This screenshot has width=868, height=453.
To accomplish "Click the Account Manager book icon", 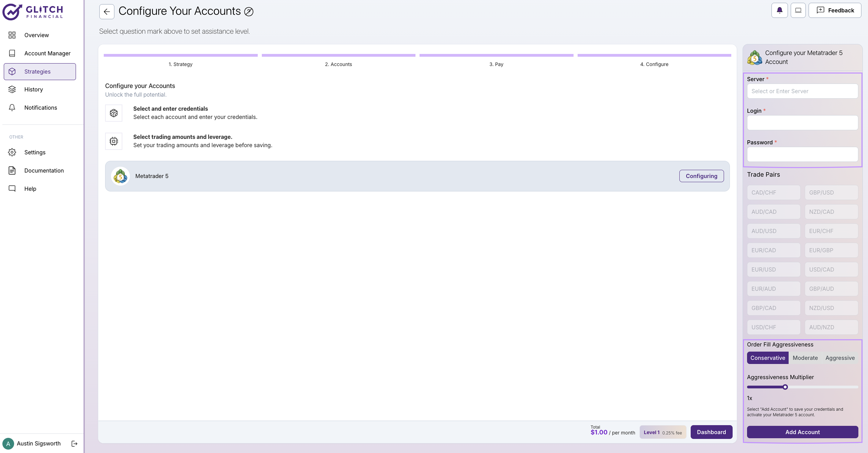I will click(12, 53).
